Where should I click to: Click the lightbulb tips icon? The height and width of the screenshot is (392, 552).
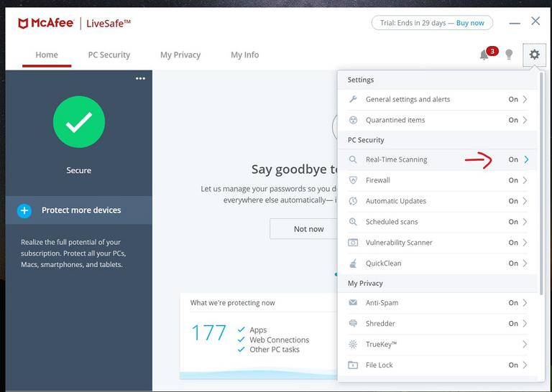509,55
